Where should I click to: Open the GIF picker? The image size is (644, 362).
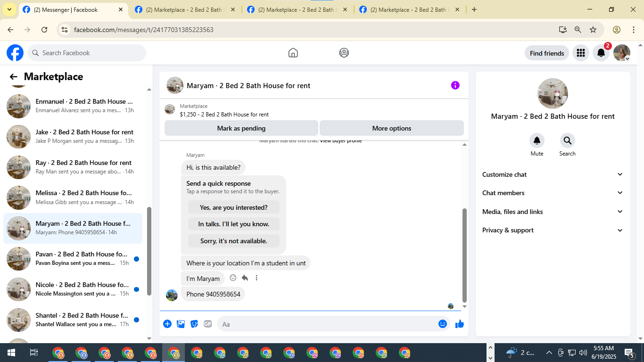point(208,324)
